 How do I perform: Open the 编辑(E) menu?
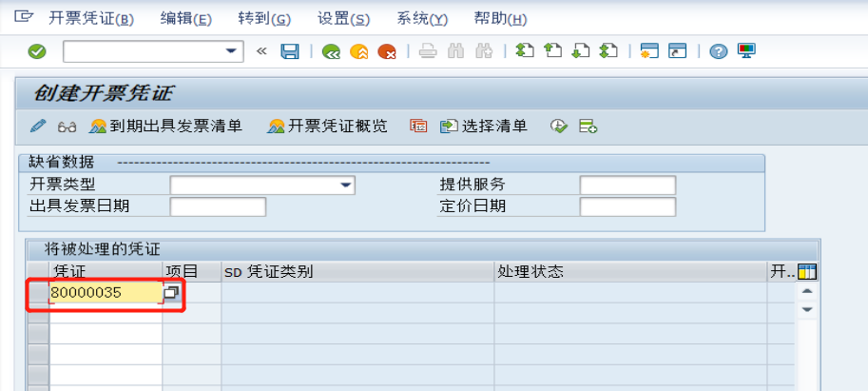coord(186,19)
